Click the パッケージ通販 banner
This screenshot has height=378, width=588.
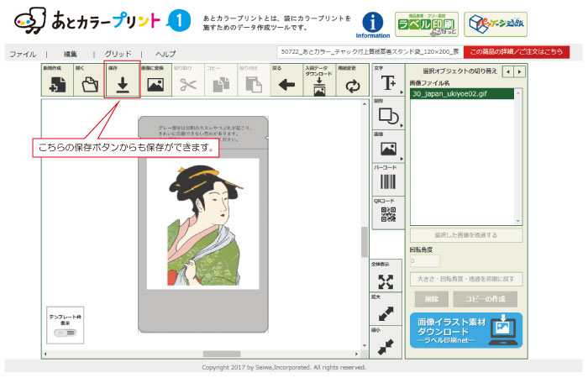click(496, 24)
